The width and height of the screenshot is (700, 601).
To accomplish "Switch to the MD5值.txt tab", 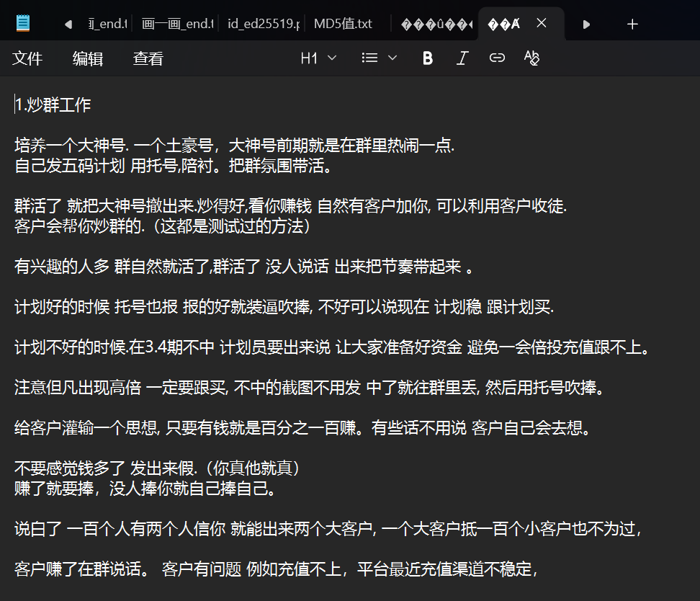I will pos(344,24).
